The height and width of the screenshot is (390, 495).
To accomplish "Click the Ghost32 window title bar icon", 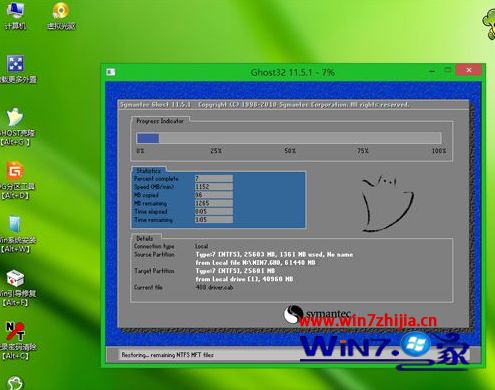I will pyautogui.click(x=111, y=72).
